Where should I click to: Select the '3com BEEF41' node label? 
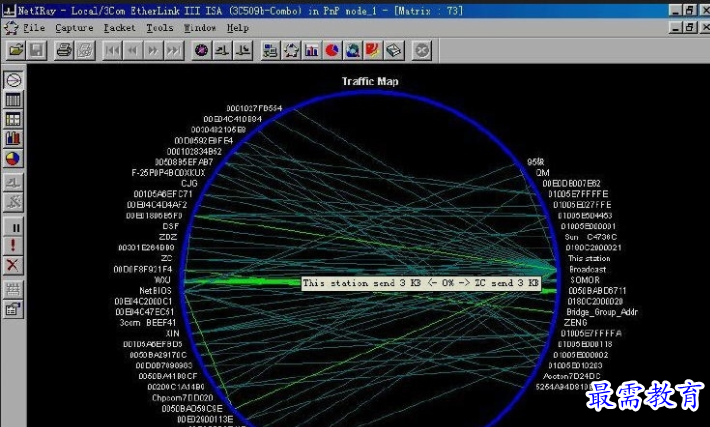(148, 322)
